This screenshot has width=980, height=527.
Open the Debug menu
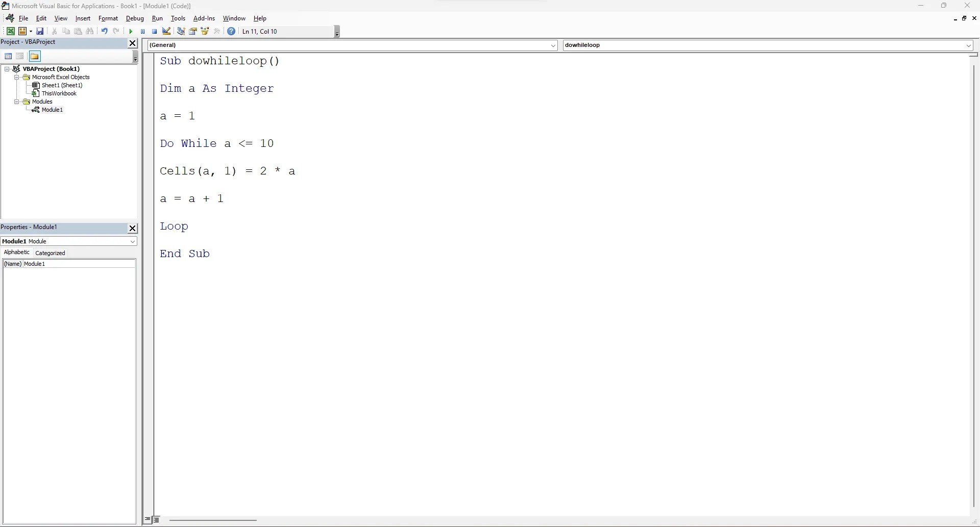coord(135,18)
